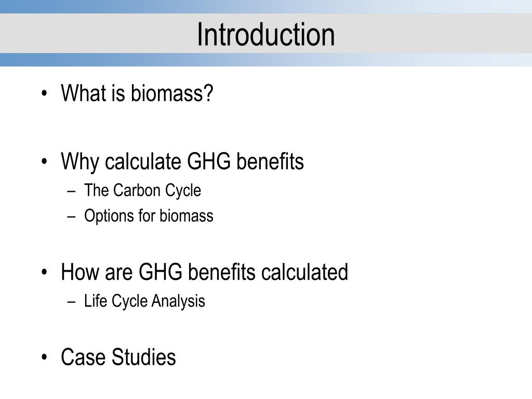Click the bullet dot before 'Case Studies'

[44, 357]
